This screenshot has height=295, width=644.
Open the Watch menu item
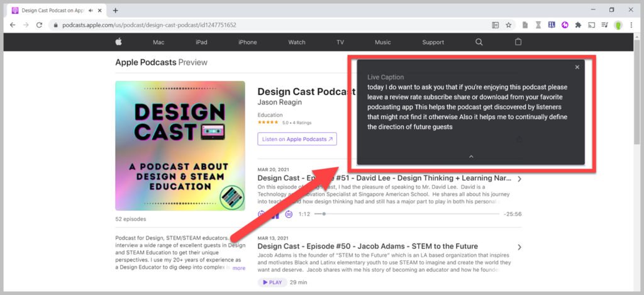297,42
